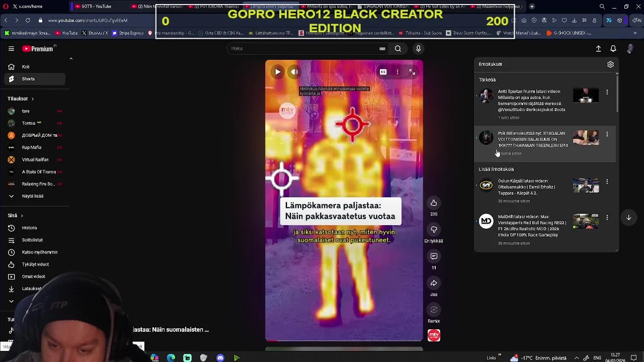
Task: Open Katso myöhemmin in the sidebar
Action: [34, 252]
